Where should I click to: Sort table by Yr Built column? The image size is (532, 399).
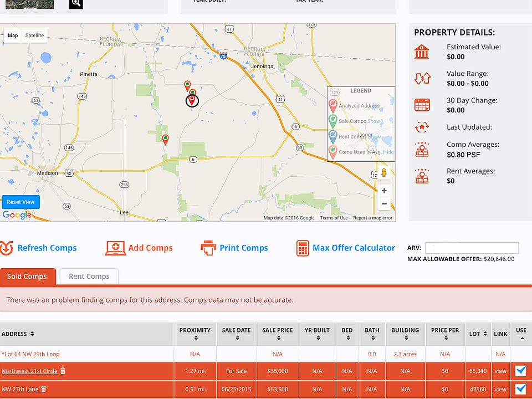(317, 334)
